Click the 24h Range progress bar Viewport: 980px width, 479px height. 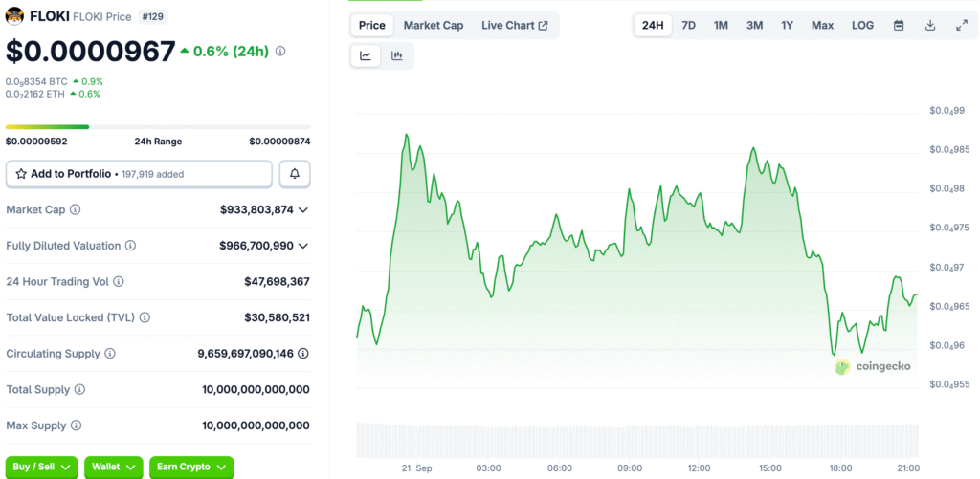coord(158,126)
